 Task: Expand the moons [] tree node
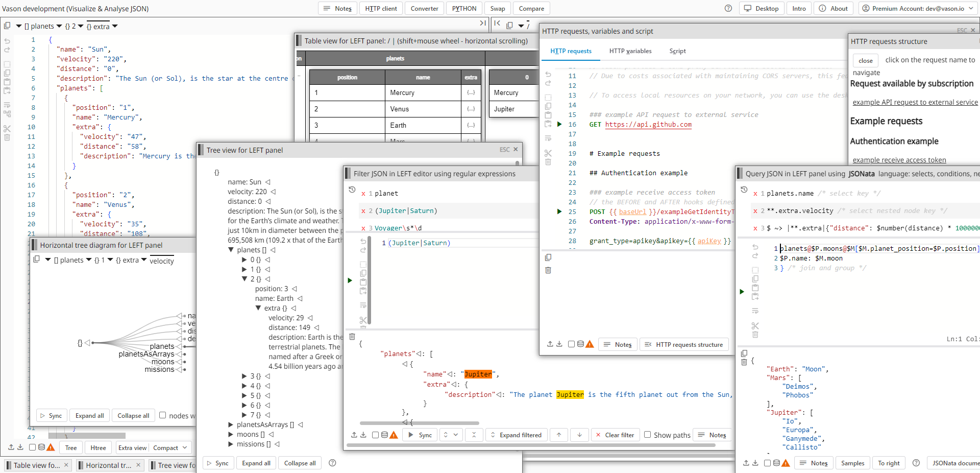(x=231, y=434)
